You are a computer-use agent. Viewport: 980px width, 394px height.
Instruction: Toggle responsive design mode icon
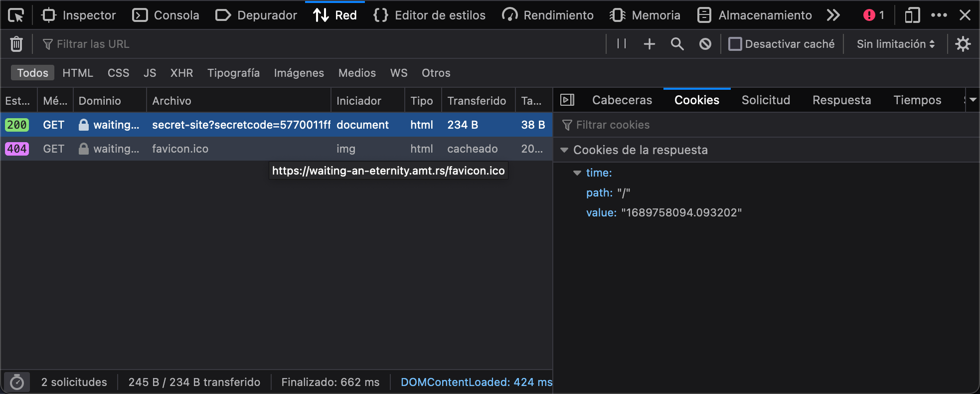(x=912, y=15)
